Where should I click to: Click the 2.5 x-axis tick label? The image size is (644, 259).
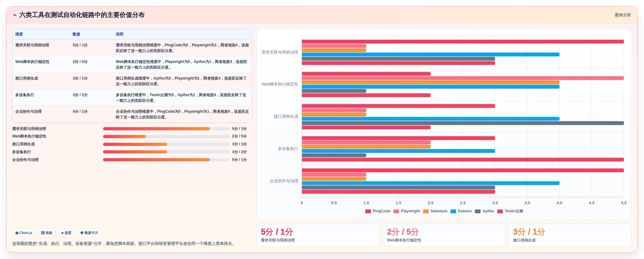(x=463, y=203)
